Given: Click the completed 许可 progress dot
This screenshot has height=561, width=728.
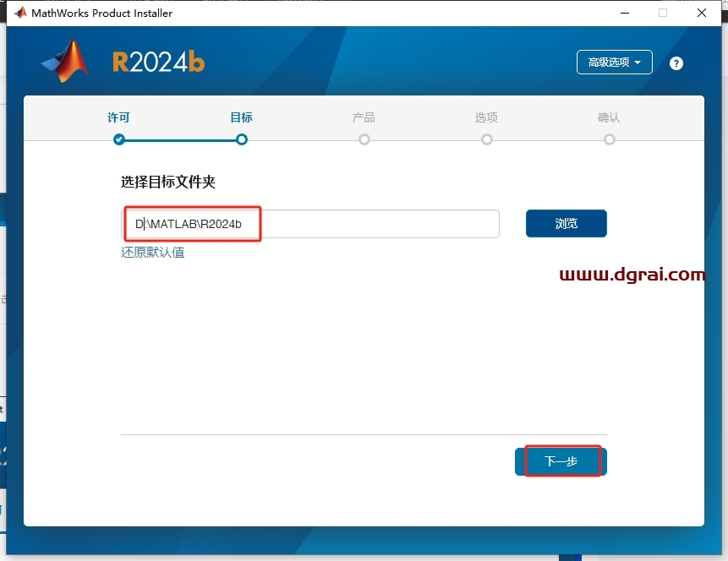Looking at the screenshot, I should [118, 139].
